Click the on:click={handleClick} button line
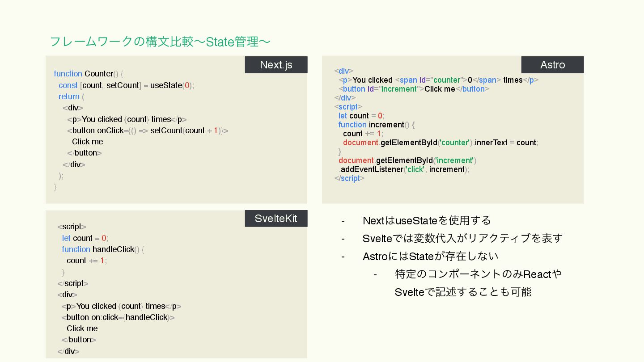Image resolution: width=644 pixels, height=362 pixels. [x=118, y=317]
